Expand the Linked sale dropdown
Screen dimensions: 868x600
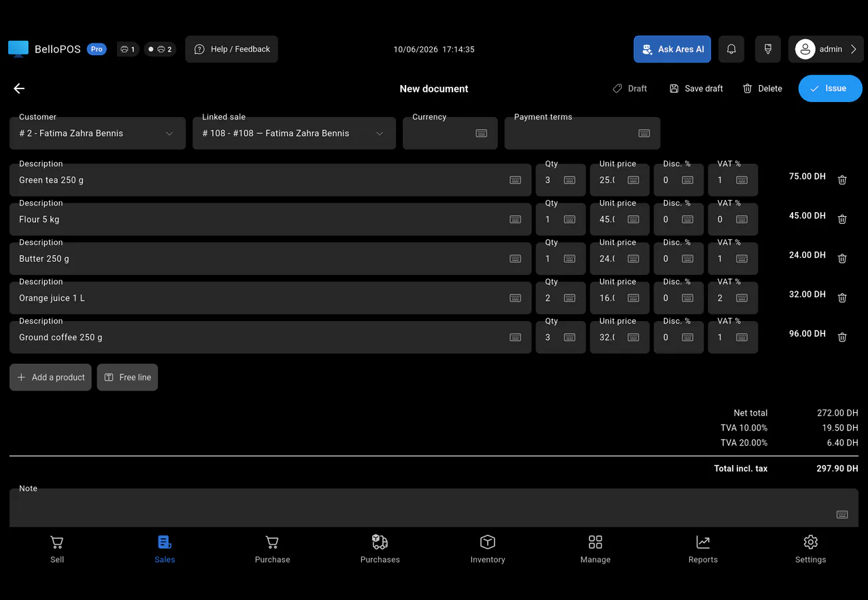294,133
